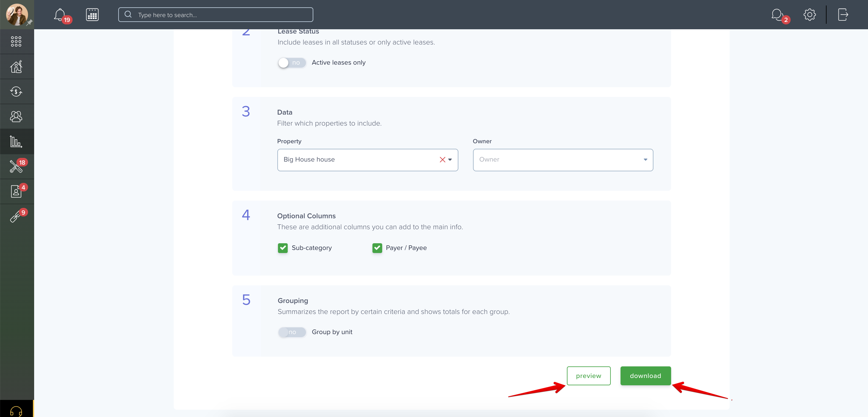868x417 pixels.
Task: Click the Data section heading
Action: 284,112
